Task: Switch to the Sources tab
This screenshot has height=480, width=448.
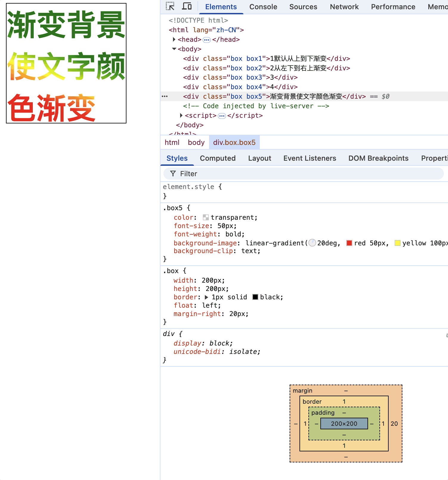Action: 303,7
